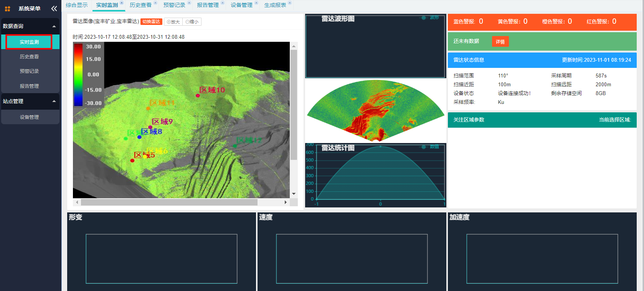The height and width of the screenshot is (291, 644).
Task: Collapse the sidebar with double-chevron icon
Action: click(54, 8)
